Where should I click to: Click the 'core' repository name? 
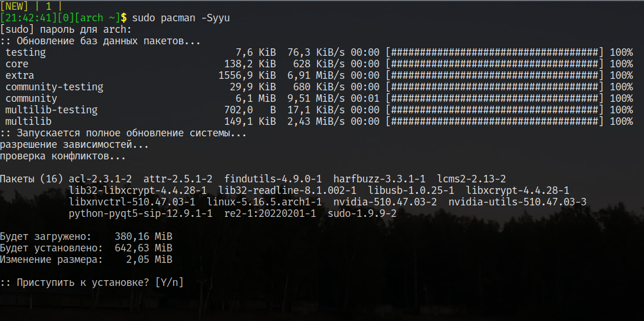coord(17,64)
